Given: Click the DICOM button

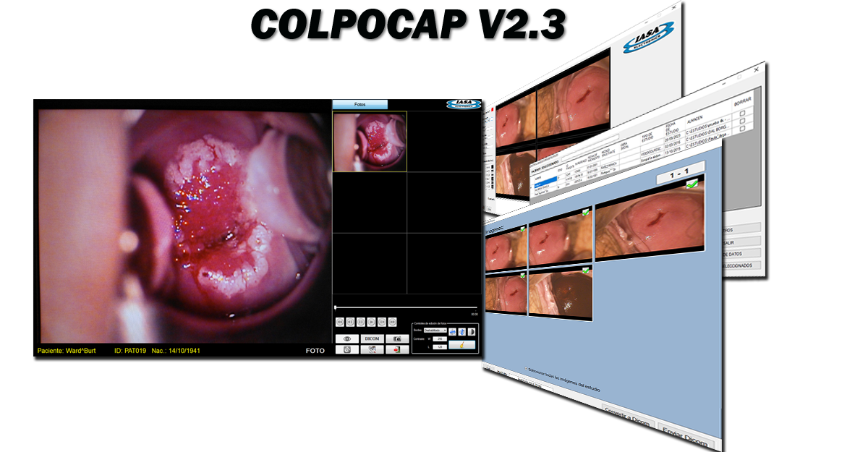Looking at the screenshot, I should click(x=371, y=338).
